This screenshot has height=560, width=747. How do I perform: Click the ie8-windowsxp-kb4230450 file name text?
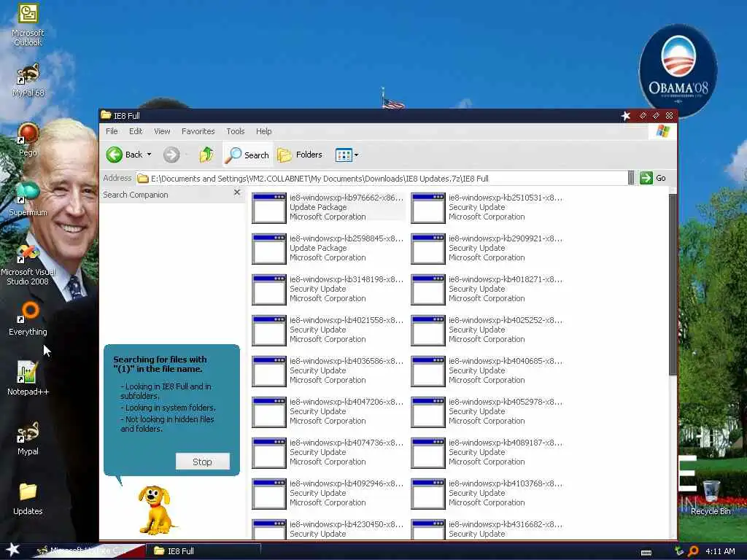coord(347,524)
